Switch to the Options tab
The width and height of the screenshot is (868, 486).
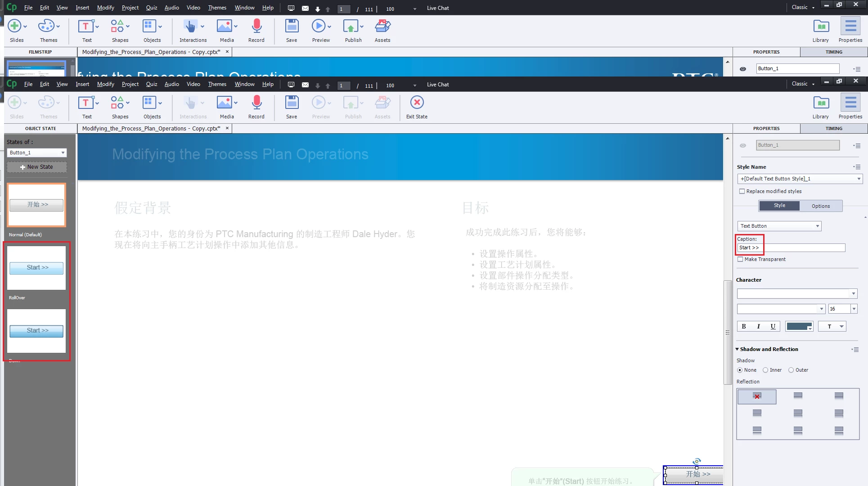click(x=820, y=206)
